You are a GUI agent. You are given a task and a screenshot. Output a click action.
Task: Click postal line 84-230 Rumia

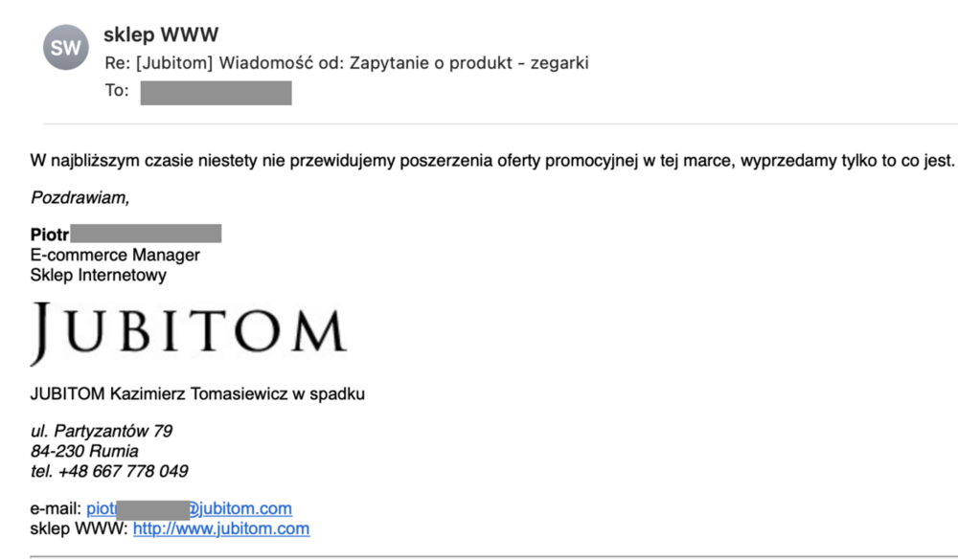point(84,451)
